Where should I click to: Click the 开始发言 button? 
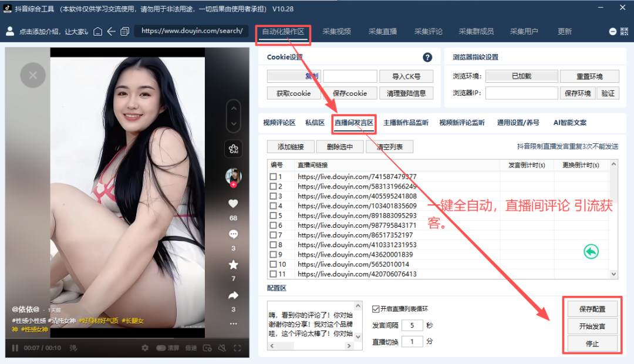click(592, 326)
